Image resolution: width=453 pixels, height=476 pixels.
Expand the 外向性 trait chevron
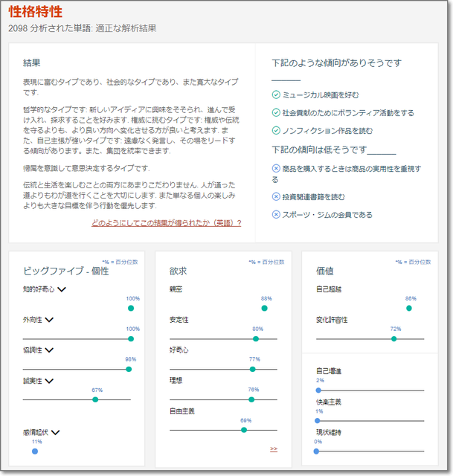point(49,320)
